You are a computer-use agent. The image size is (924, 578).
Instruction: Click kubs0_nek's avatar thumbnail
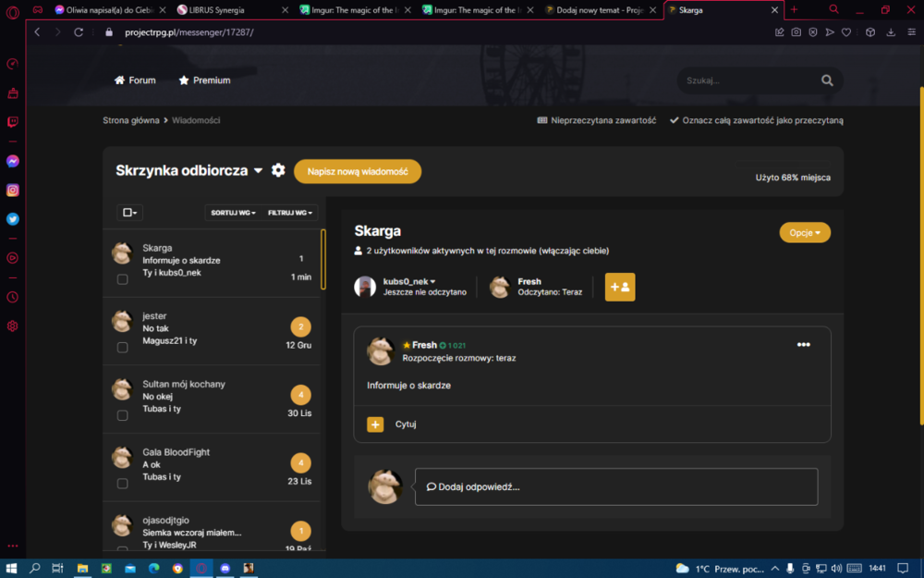click(365, 287)
